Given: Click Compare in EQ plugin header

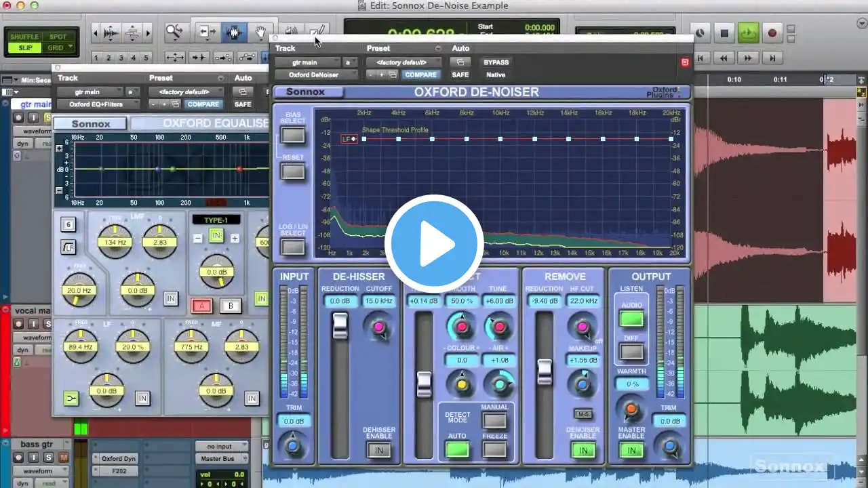Looking at the screenshot, I should pyautogui.click(x=203, y=104).
